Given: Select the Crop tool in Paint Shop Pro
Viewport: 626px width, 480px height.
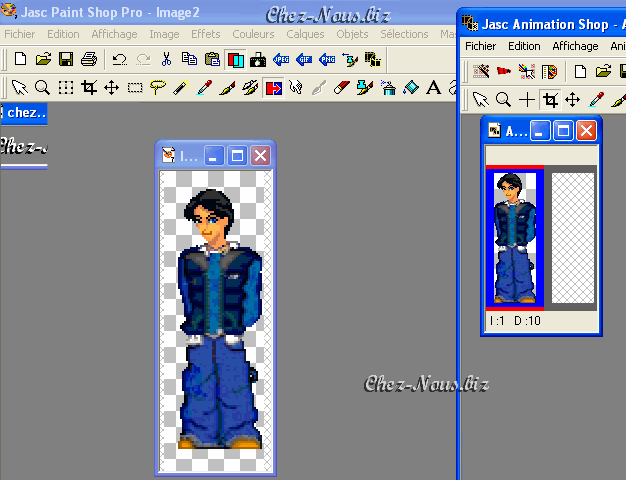Looking at the screenshot, I should (89, 87).
